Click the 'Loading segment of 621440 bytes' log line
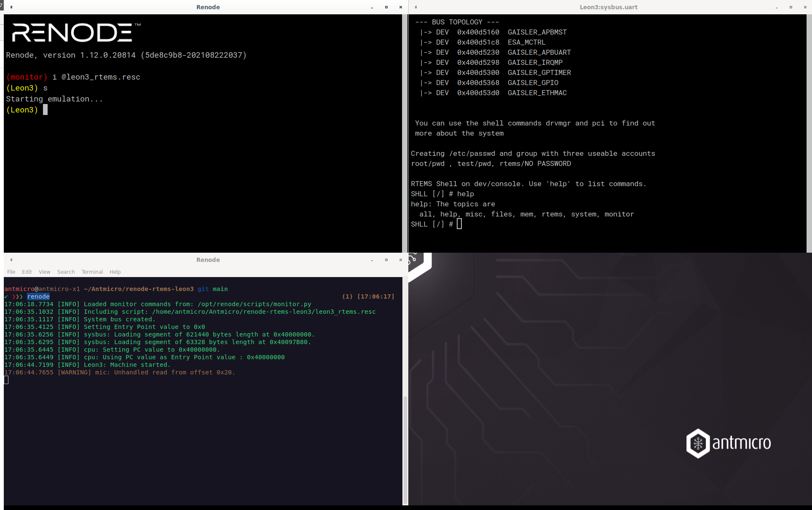The width and height of the screenshot is (812, 510). pyautogui.click(x=159, y=334)
